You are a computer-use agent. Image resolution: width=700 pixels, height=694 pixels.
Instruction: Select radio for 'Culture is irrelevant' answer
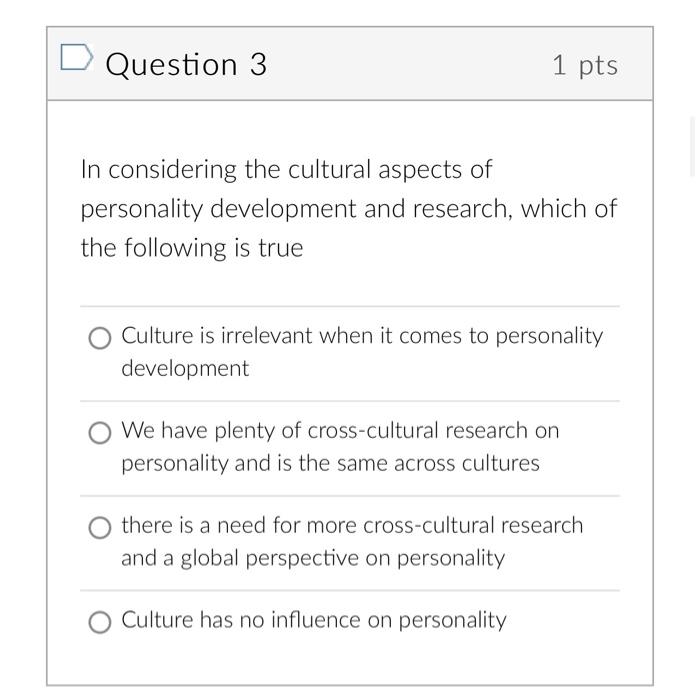[x=100, y=337]
